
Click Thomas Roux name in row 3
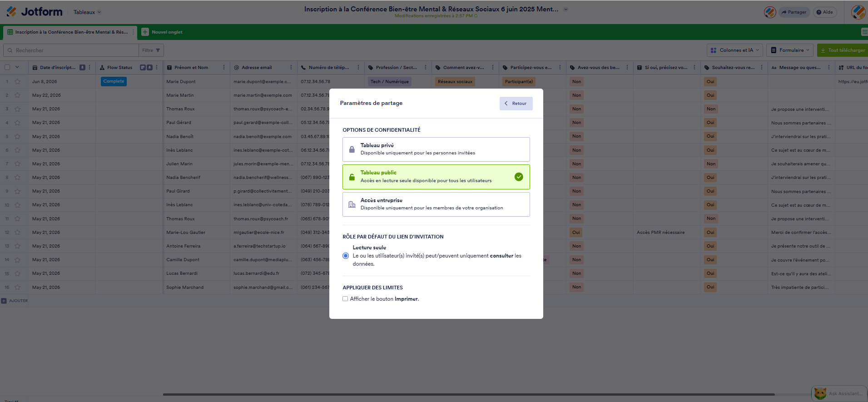tap(180, 109)
